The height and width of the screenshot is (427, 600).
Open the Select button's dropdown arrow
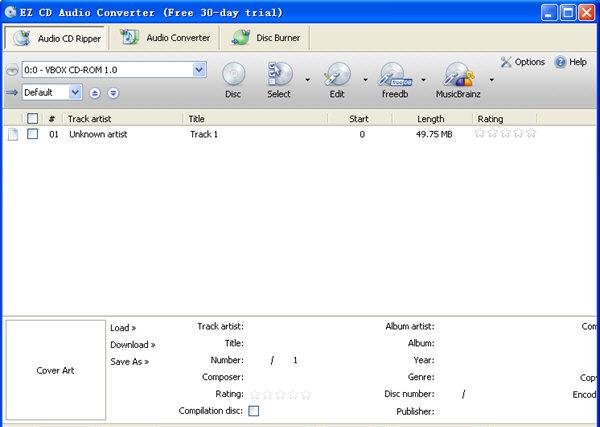(308, 80)
